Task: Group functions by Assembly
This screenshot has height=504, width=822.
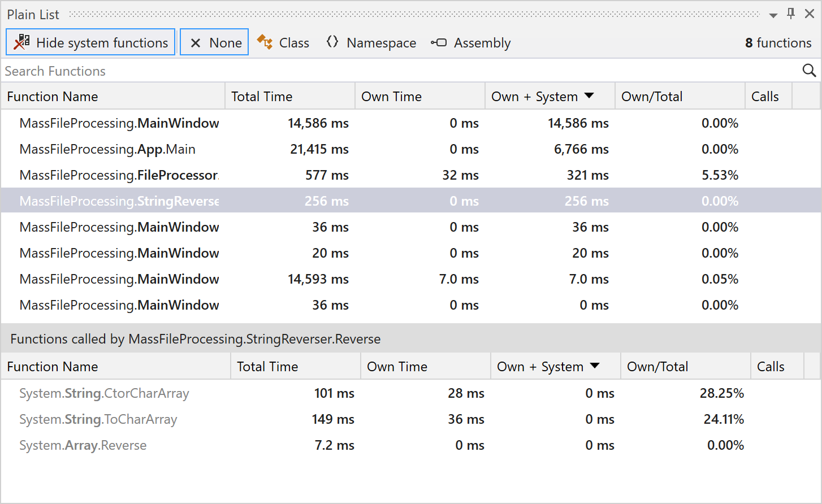Action: [x=471, y=43]
